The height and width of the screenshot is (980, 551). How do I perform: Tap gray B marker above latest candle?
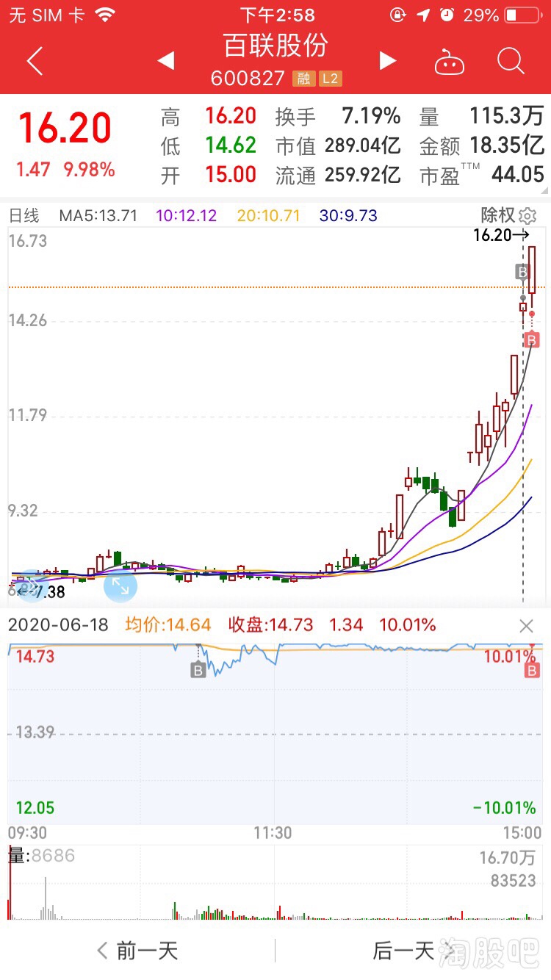[523, 273]
